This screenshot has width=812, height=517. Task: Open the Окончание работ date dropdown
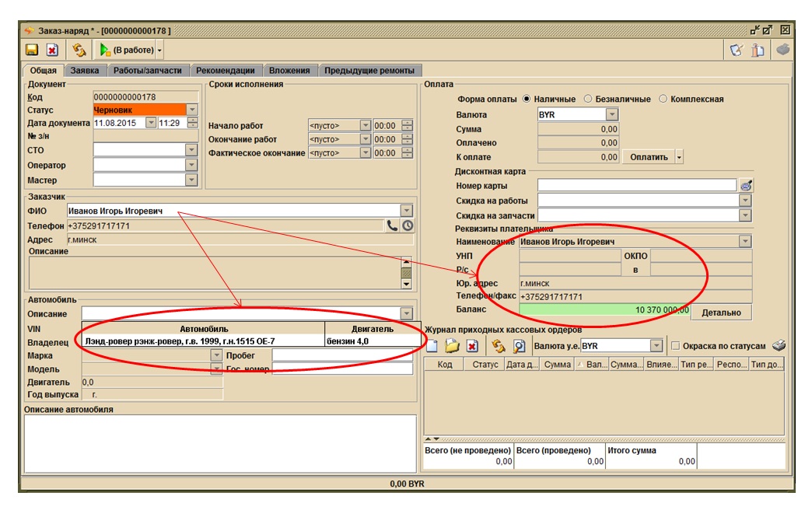(365, 139)
